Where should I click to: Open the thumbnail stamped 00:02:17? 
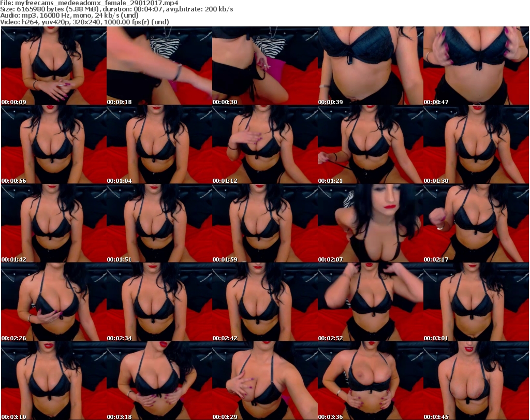coord(476,223)
